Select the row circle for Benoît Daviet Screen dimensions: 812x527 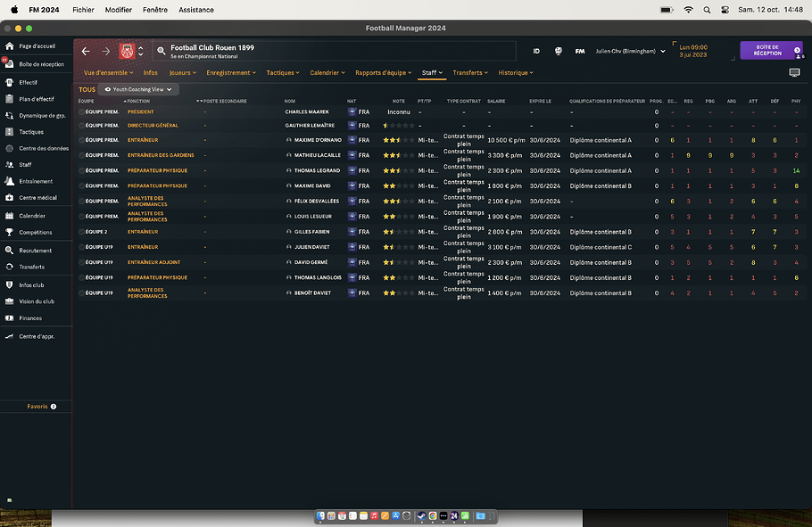click(81, 292)
